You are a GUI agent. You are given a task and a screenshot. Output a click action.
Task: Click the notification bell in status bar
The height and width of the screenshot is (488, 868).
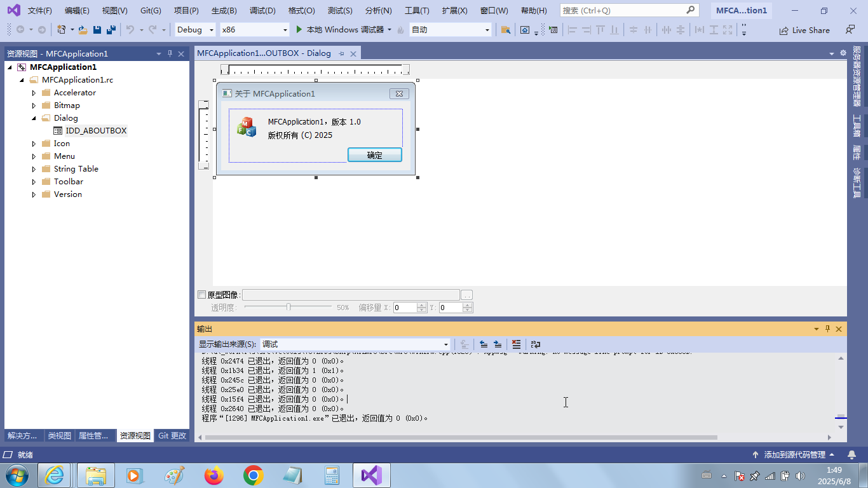tap(851, 455)
